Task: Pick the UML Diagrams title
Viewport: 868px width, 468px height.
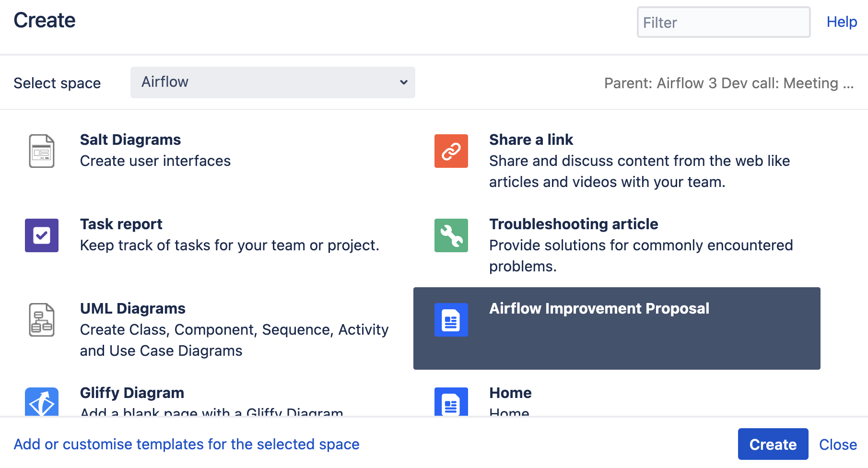Action: tap(133, 308)
